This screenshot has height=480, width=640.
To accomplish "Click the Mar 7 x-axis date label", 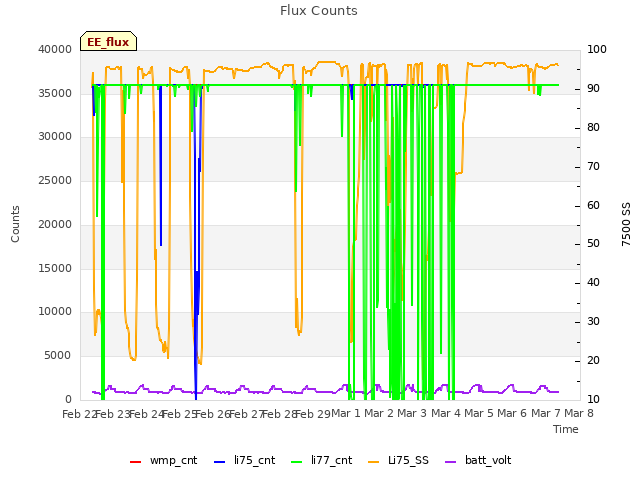I will (x=546, y=414).
